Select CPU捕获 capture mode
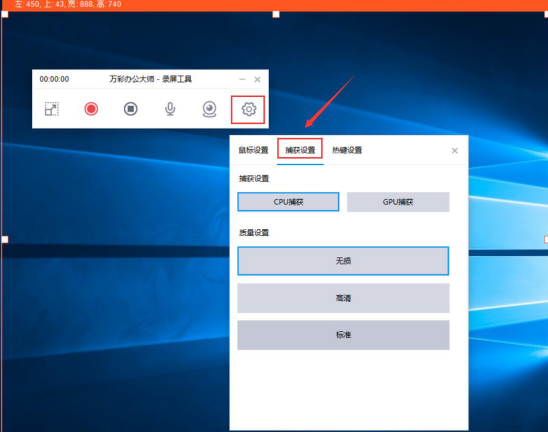This screenshot has height=432, width=548. tap(288, 202)
